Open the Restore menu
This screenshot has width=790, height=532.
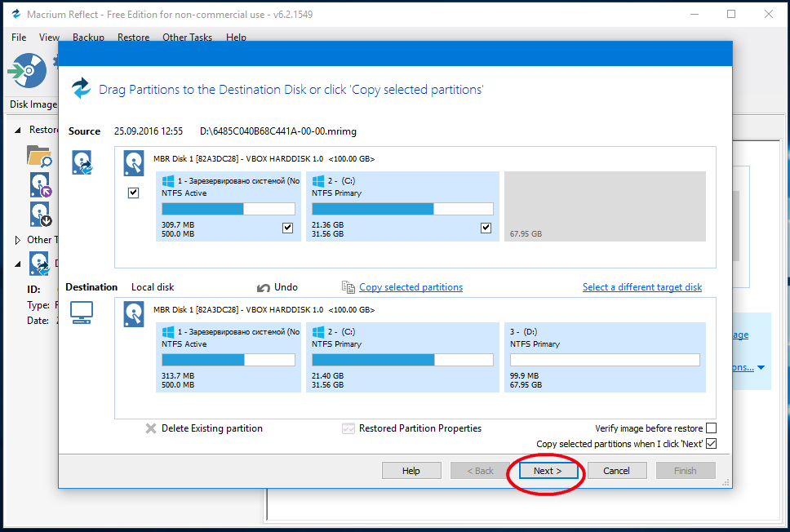tap(133, 38)
